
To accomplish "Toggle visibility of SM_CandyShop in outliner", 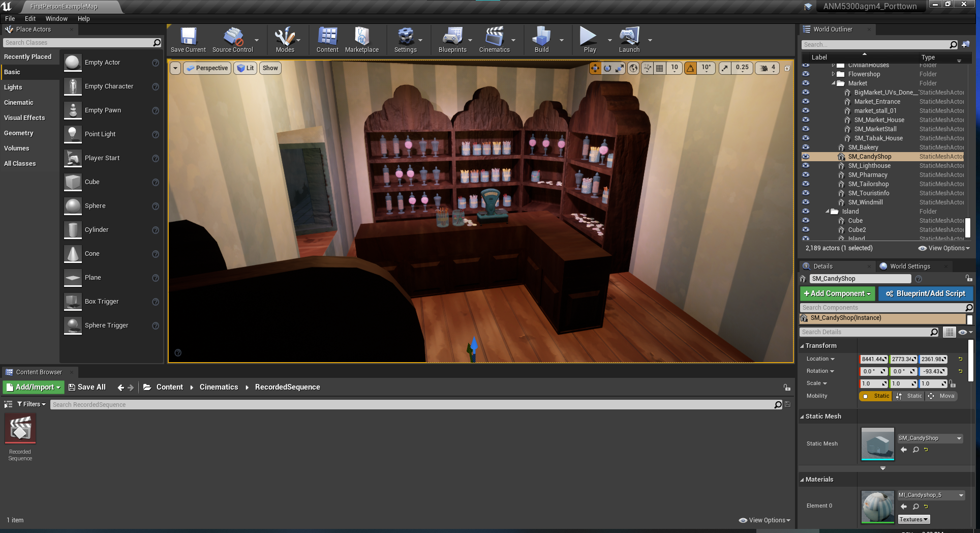I will [x=806, y=157].
